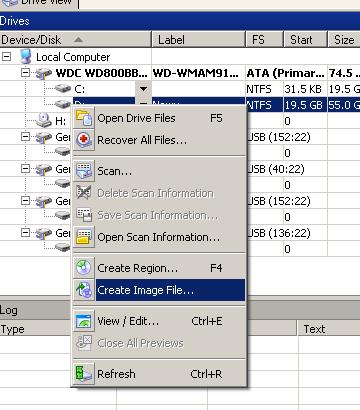
Task: Click the USB (136:22) cell
Action: coord(278,233)
